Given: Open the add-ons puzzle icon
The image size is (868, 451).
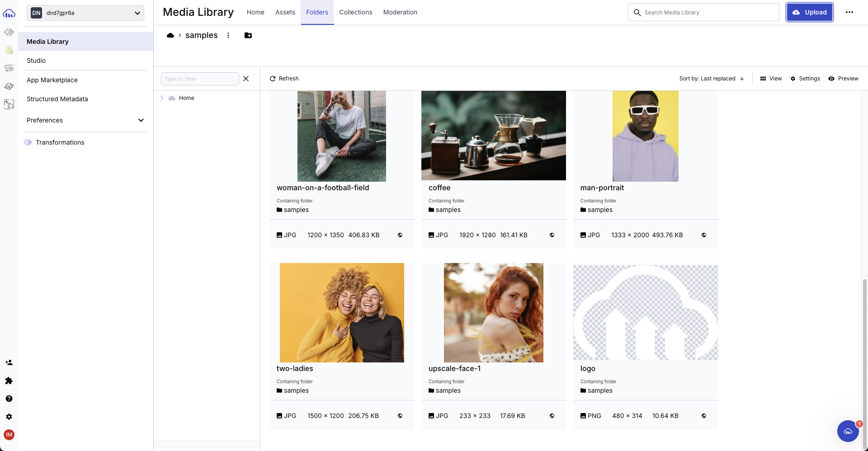Looking at the screenshot, I should tap(9, 381).
